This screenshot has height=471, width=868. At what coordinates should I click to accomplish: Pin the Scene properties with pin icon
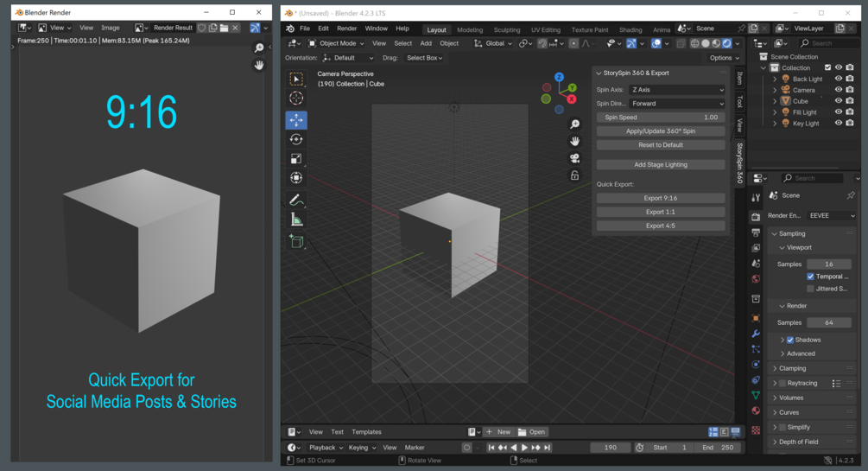(851, 195)
